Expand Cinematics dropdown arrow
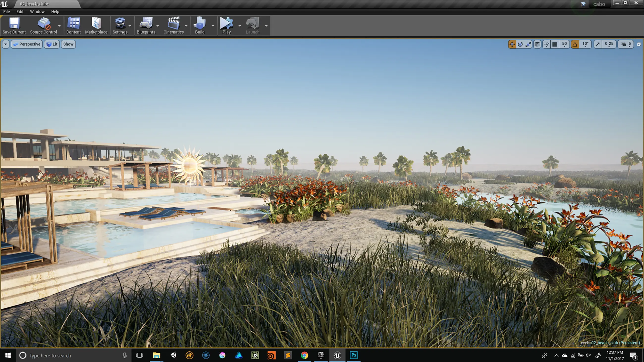The image size is (644, 362). 186,26
